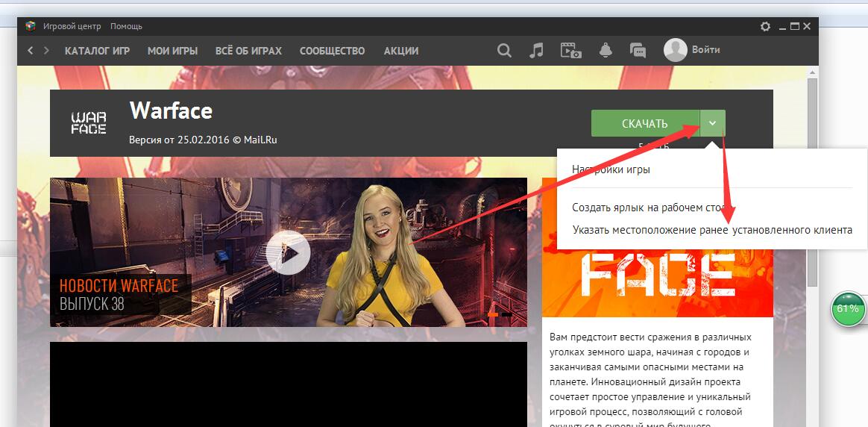Toggle the dropdown arrow beside СКАЧАТЬ

tap(713, 123)
